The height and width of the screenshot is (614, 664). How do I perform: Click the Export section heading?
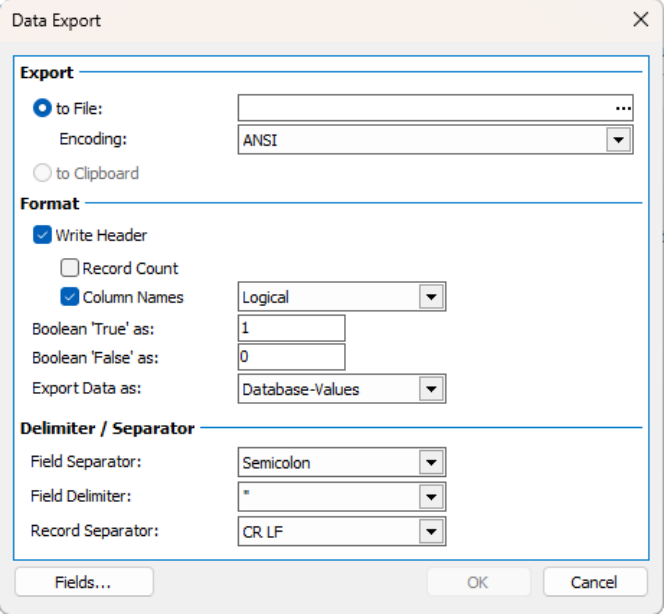(47, 72)
